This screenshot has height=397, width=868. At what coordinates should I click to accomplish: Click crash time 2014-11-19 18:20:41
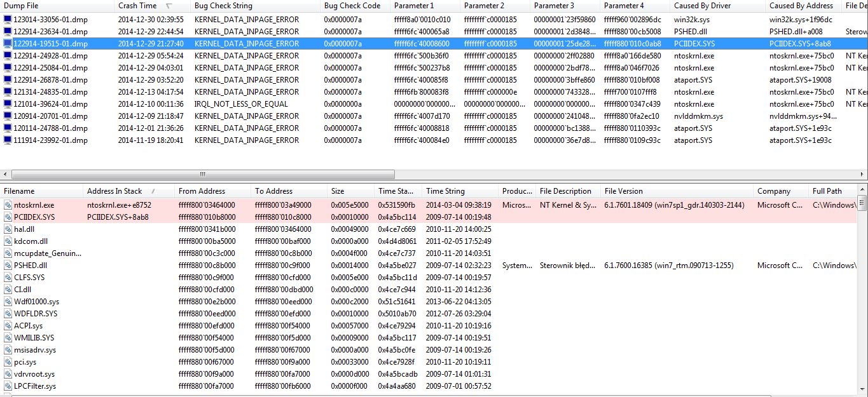(x=151, y=140)
